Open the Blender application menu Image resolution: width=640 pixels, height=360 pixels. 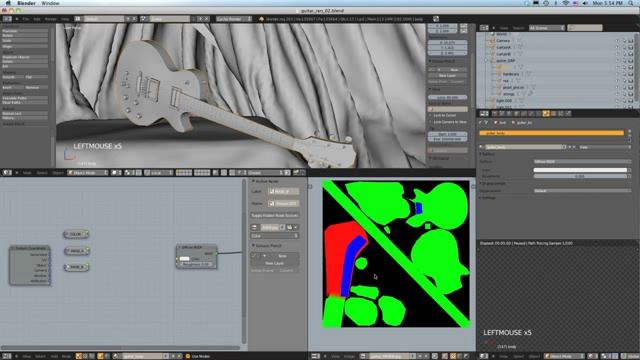click(26, 3)
